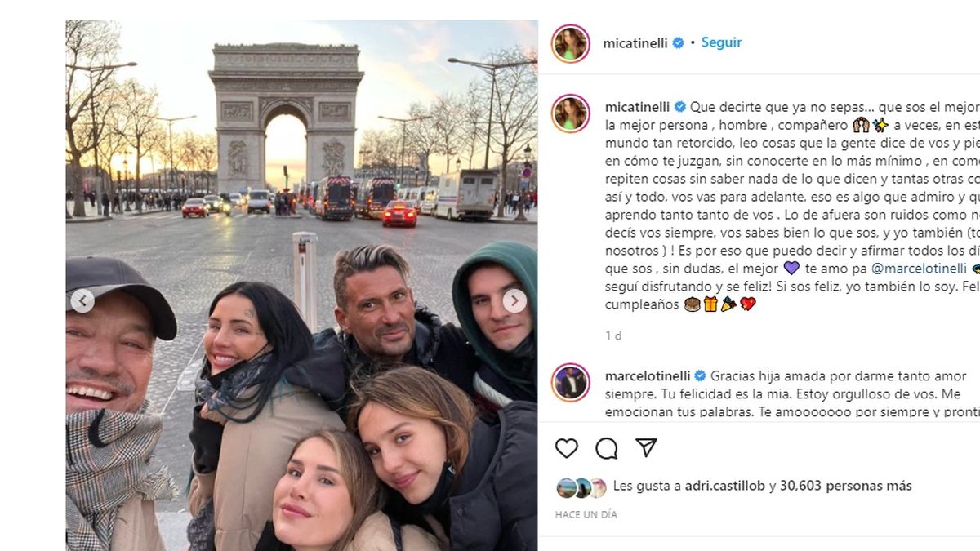Click the Arc de Triomphe group photo

tap(301, 285)
